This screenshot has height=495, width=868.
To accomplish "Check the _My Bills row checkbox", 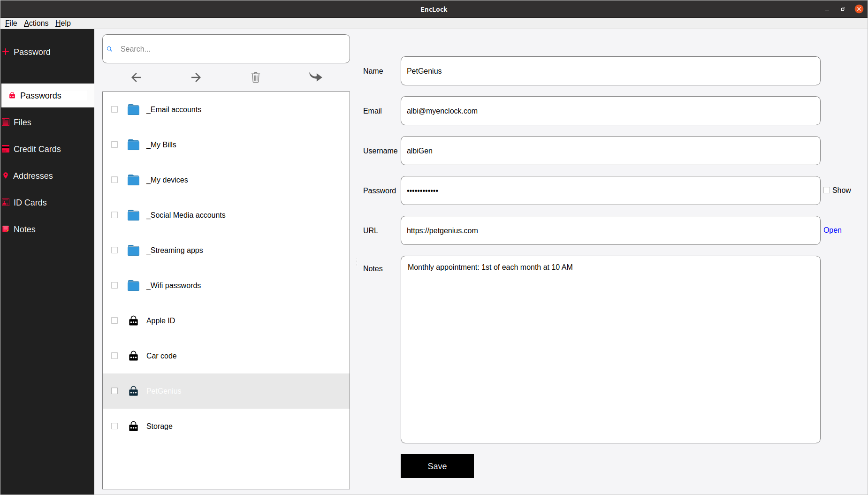I will coord(114,145).
